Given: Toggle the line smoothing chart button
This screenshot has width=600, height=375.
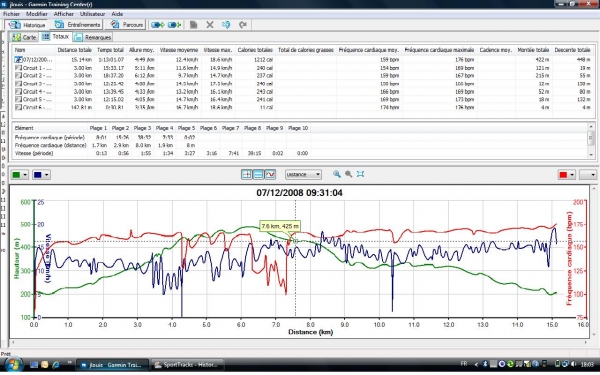Looking at the screenshot, I should [270, 174].
